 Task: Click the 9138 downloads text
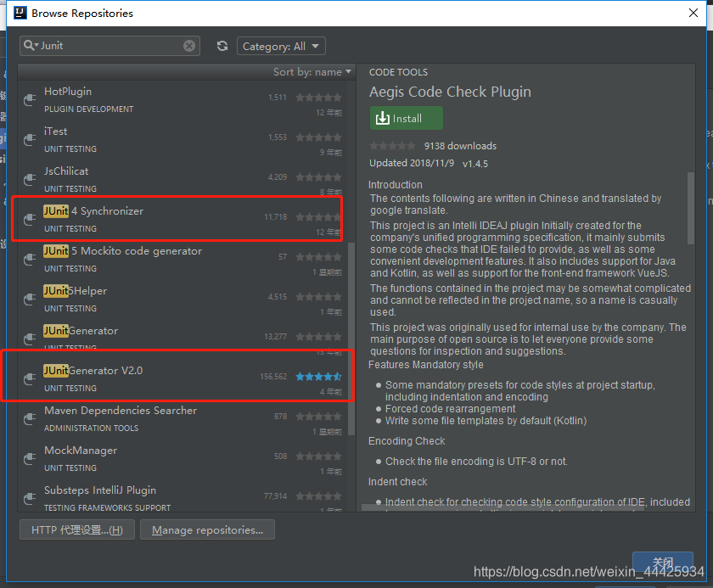(460, 146)
